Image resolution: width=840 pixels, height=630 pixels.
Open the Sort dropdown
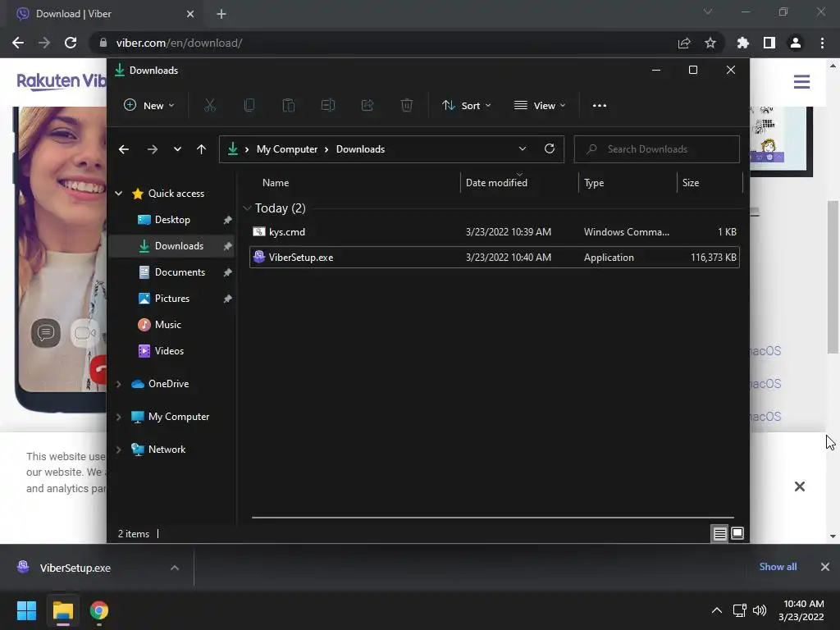pyautogui.click(x=466, y=106)
